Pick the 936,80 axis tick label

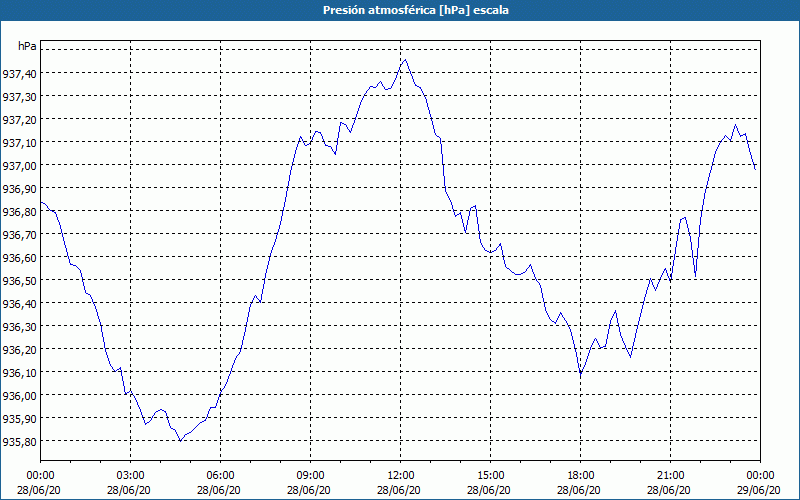[20, 212]
